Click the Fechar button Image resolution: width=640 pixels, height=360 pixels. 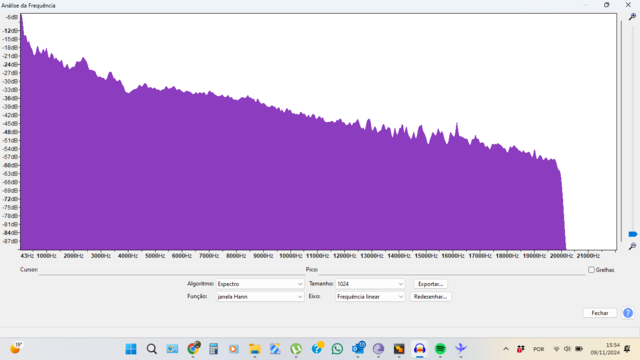(600, 313)
